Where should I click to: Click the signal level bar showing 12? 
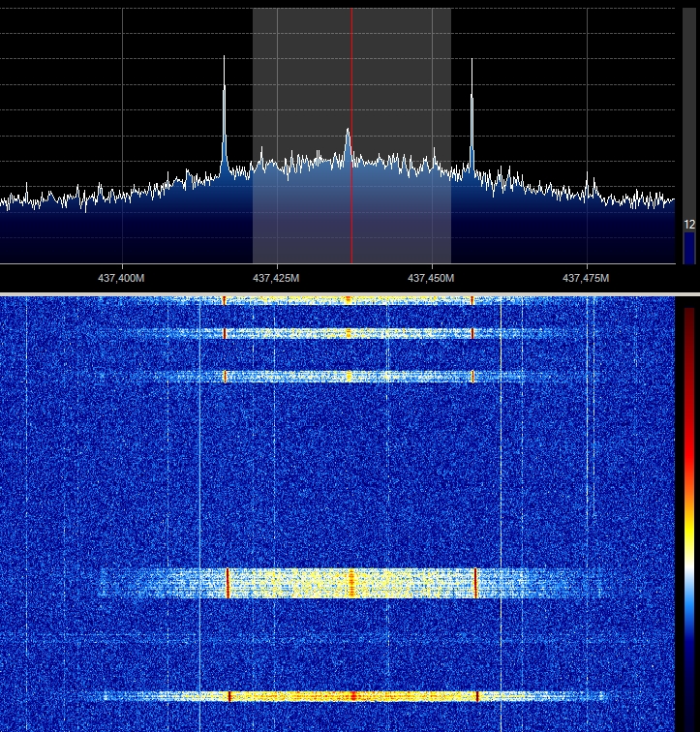tap(689, 247)
